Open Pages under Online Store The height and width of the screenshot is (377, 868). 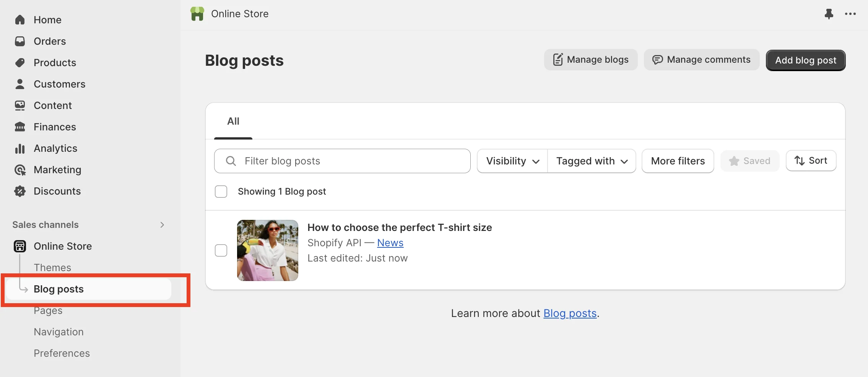coord(48,310)
